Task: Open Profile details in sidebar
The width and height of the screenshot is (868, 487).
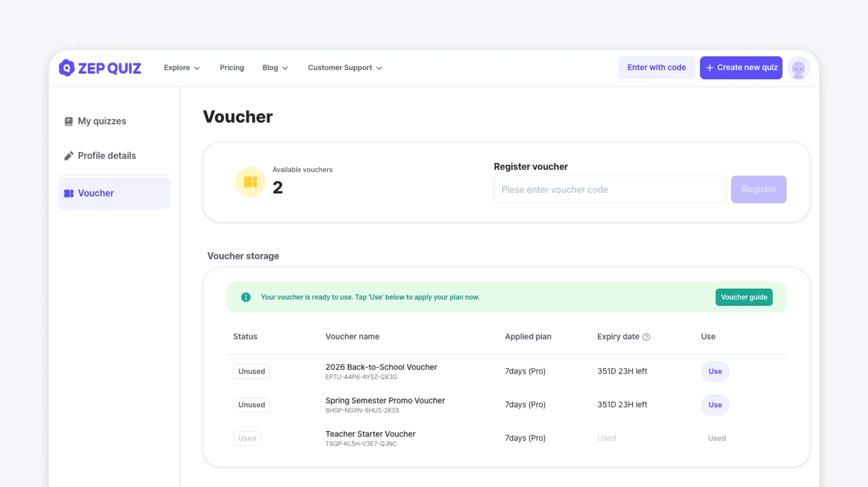Action: click(x=107, y=156)
